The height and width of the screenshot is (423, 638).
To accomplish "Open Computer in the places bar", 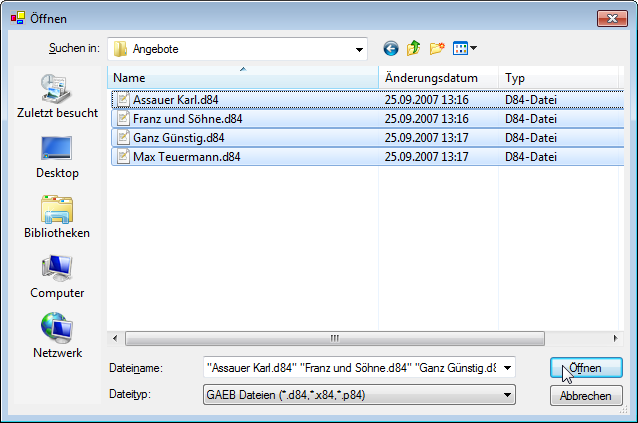I will click(x=57, y=277).
